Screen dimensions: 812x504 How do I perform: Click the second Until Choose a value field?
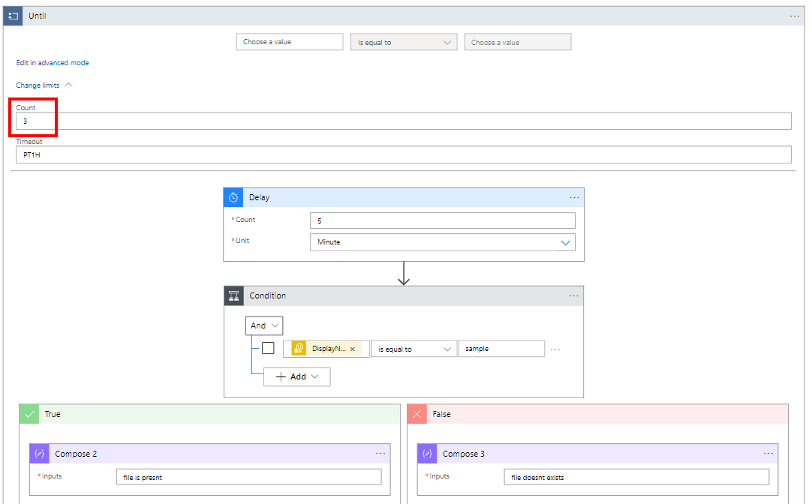pos(518,42)
